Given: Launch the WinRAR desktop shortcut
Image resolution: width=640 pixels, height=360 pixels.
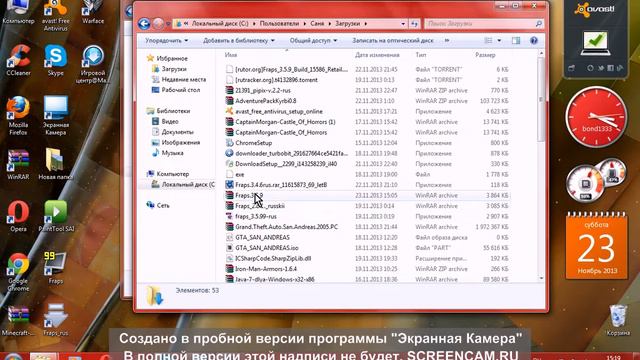Looking at the screenshot, I should tap(18, 165).
